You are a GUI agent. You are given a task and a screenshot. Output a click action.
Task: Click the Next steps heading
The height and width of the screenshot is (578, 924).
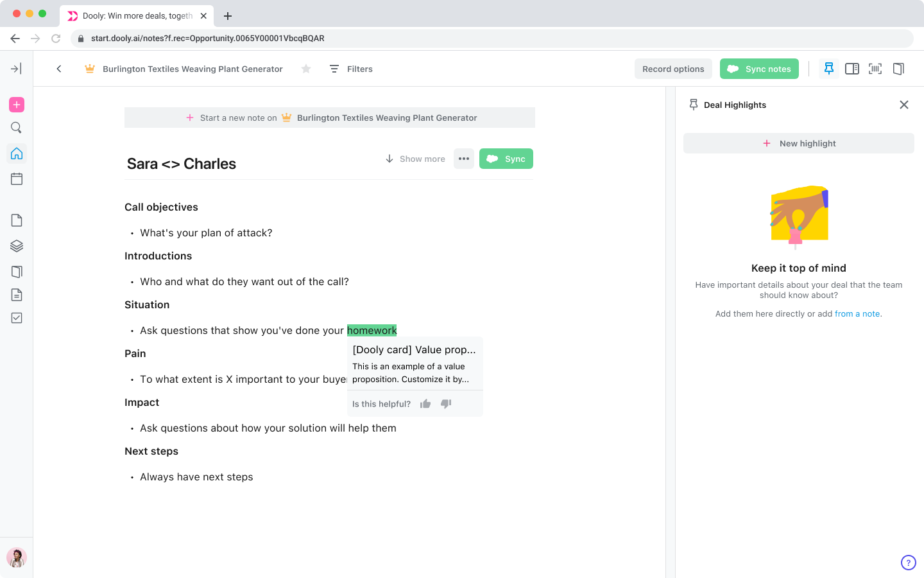click(x=151, y=451)
